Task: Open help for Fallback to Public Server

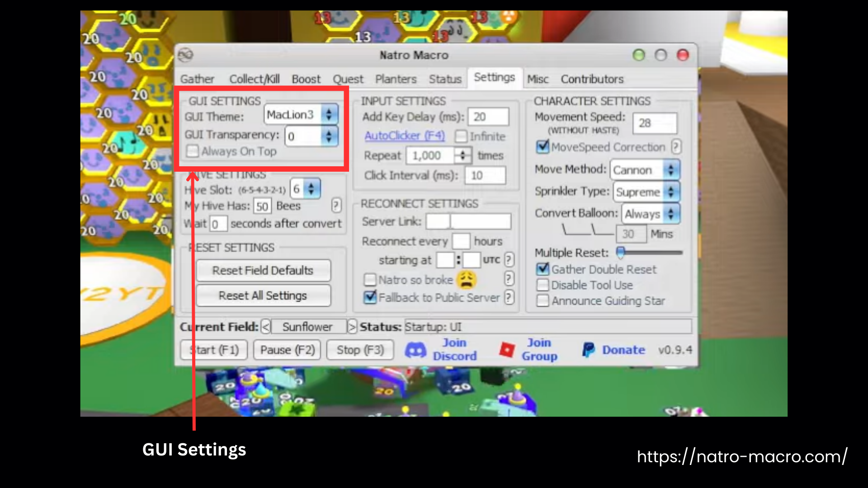Action: (x=509, y=297)
